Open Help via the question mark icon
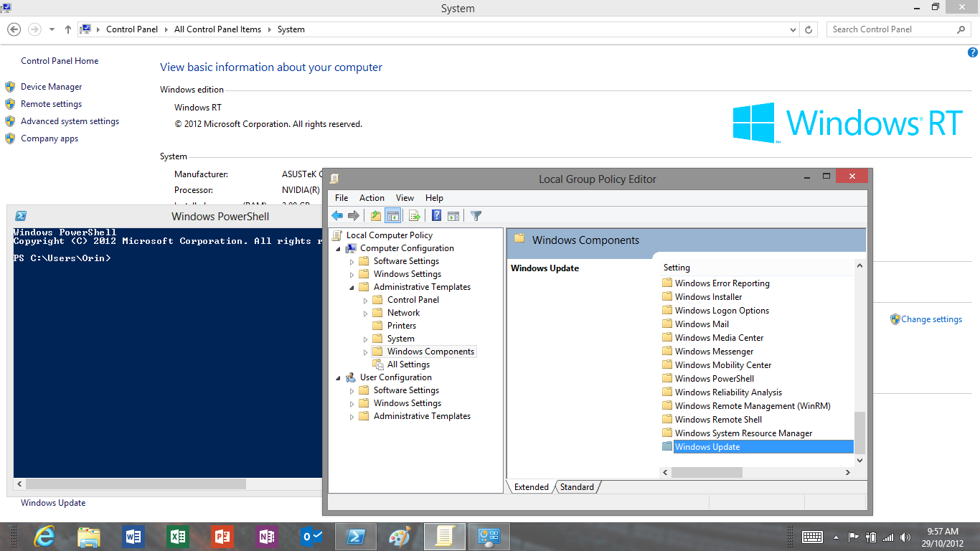The height and width of the screenshot is (551, 980). click(x=436, y=215)
